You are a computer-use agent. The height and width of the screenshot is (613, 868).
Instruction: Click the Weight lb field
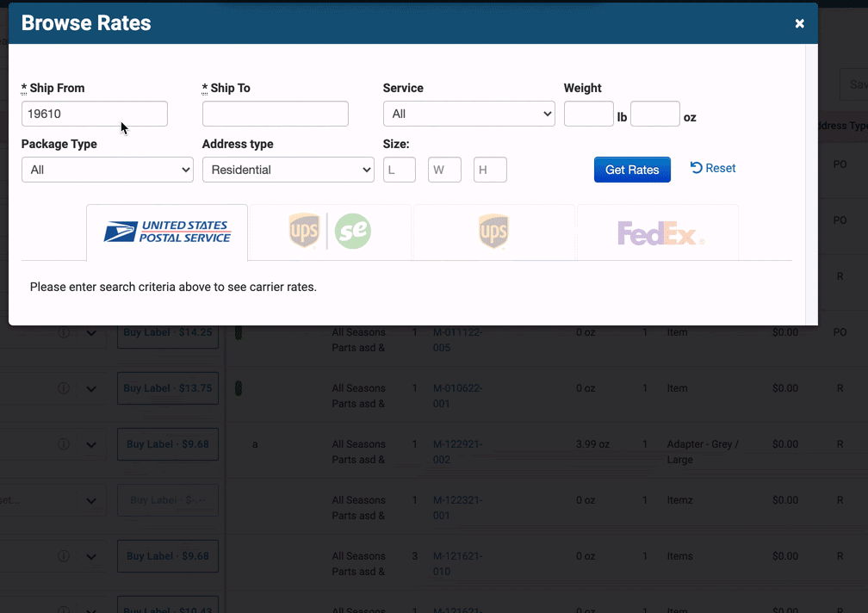tap(588, 113)
